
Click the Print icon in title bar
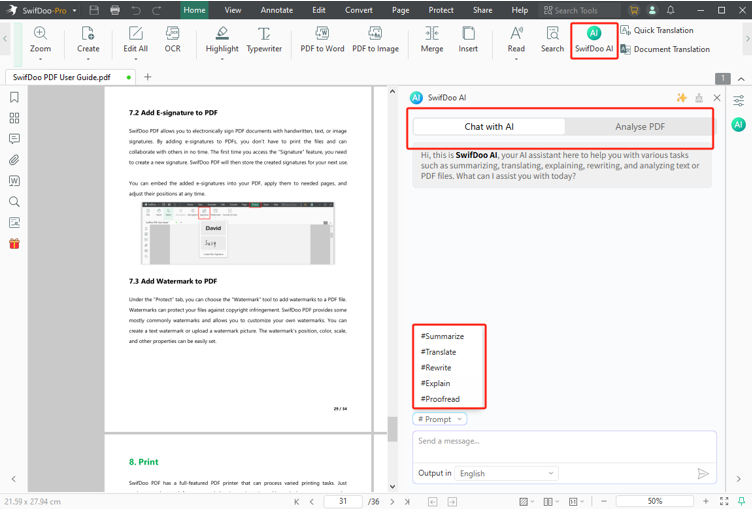[115, 10]
